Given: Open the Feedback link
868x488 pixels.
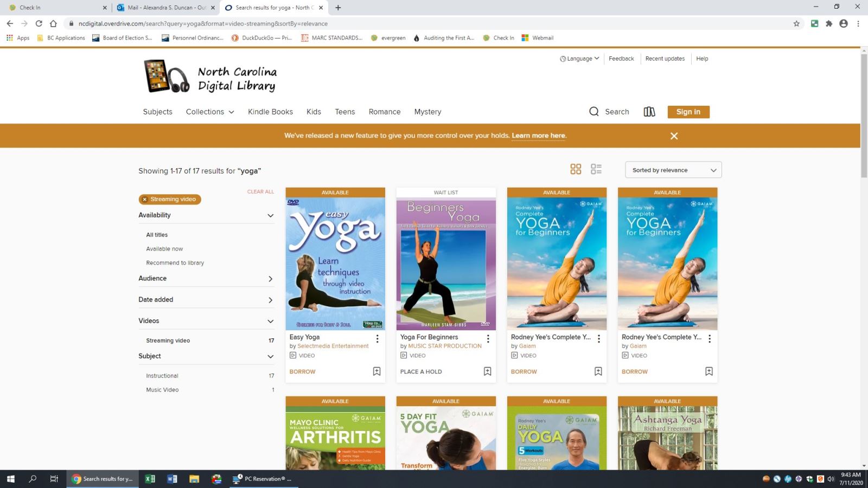Looking at the screenshot, I should click(x=621, y=59).
